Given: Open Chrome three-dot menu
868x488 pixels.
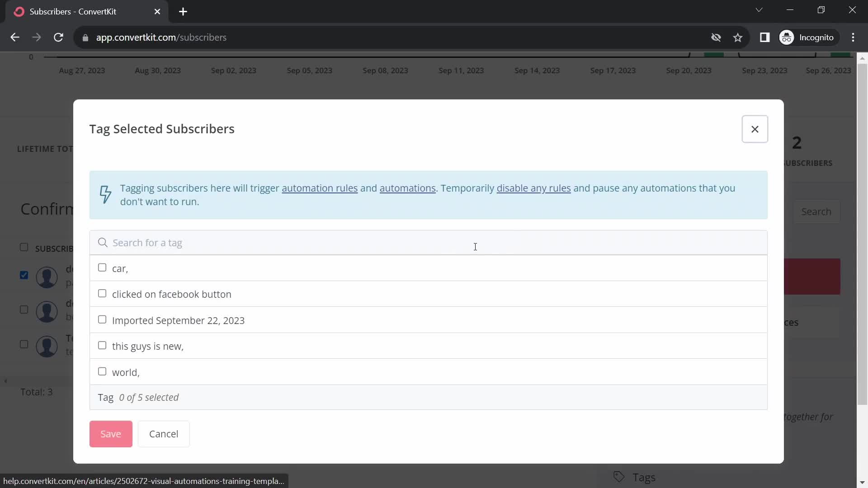Looking at the screenshot, I should pos(853,38).
